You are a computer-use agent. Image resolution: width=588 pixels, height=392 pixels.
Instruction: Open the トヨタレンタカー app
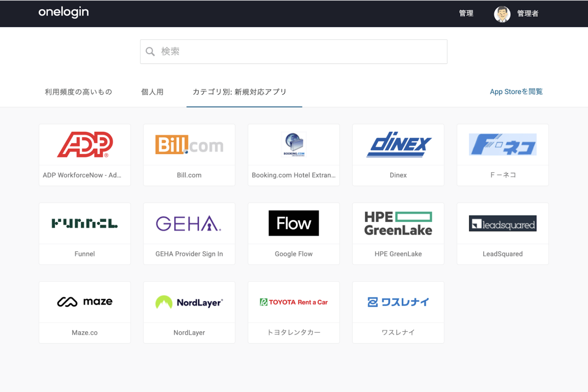(294, 312)
